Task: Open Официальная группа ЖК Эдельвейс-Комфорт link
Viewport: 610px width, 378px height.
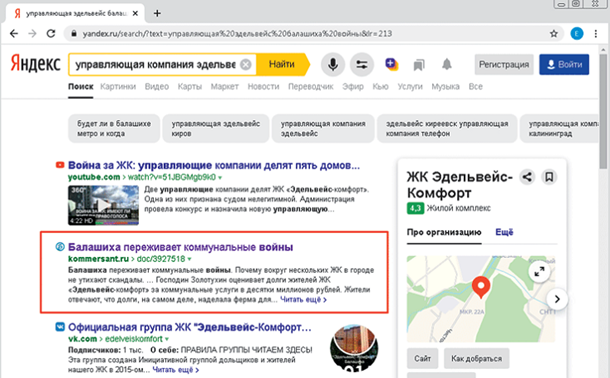Action: (190, 327)
